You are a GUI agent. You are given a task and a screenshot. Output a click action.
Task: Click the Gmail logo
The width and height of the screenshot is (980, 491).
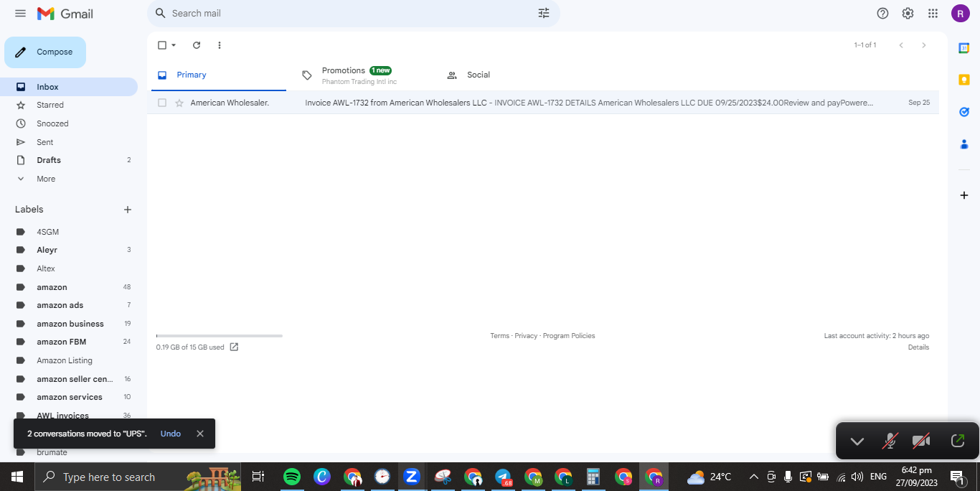[x=65, y=14]
